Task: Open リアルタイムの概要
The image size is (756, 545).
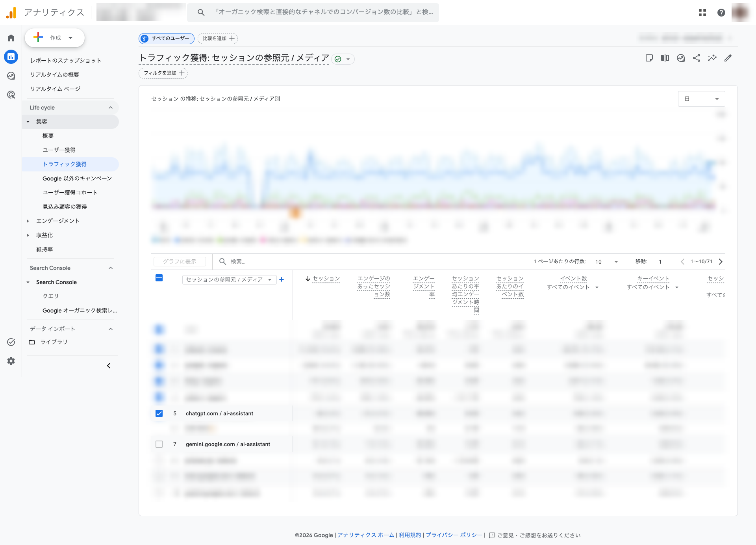Action: [x=55, y=74]
